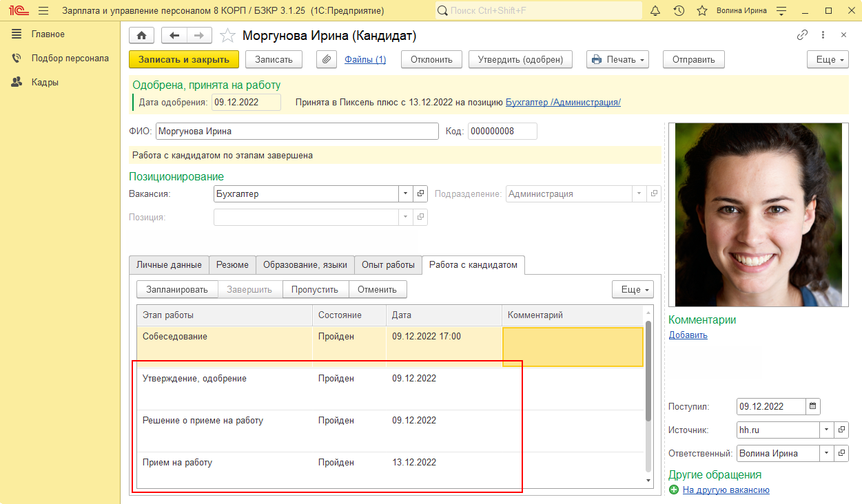
Task: Open the notifications bell icon
Action: pyautogui.click(x=655, y=10)
